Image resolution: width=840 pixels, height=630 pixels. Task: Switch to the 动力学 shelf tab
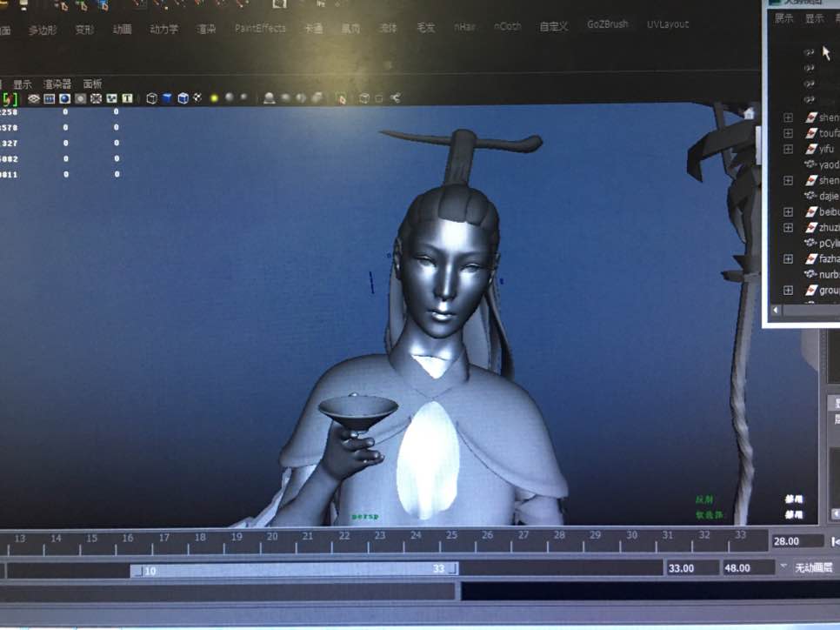[x=164, y=29]
